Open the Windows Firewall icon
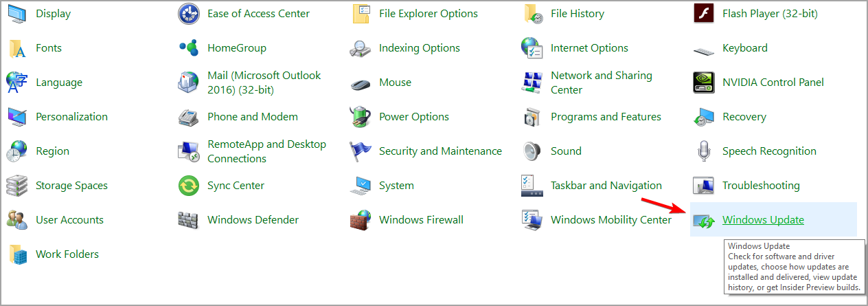 click(x=361, y=220)
